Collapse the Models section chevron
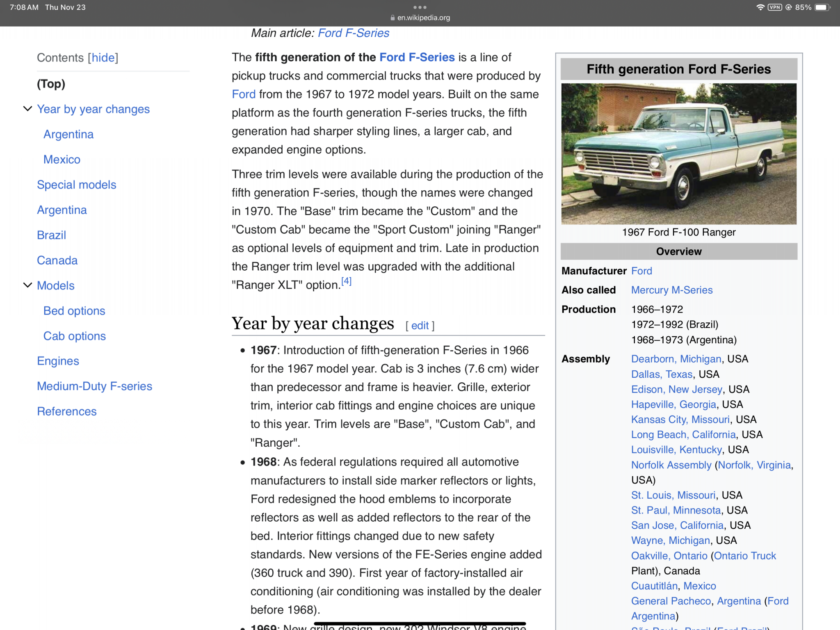 click(x=27, y=285)
